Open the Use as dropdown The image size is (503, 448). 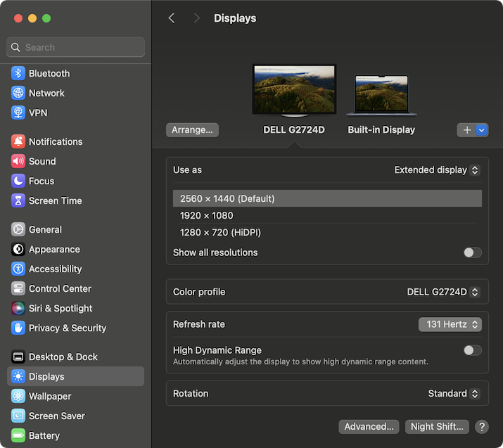click(437, 170)
